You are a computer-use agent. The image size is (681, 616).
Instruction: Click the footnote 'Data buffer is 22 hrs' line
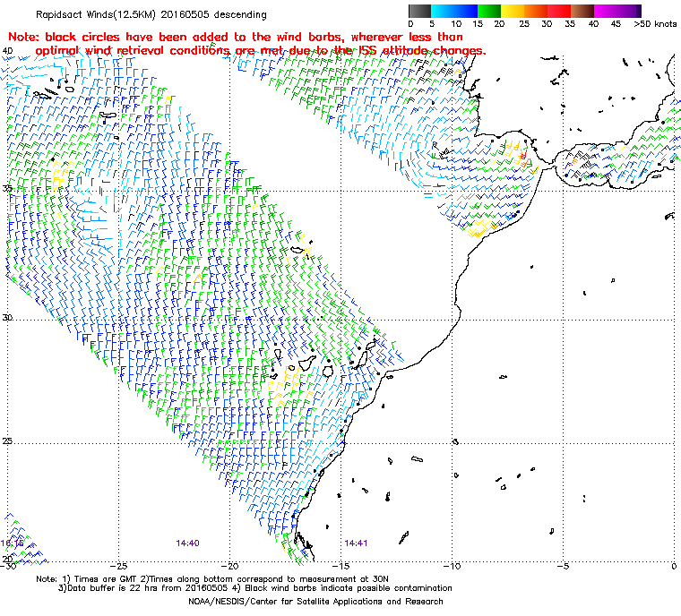click(255, 588)
